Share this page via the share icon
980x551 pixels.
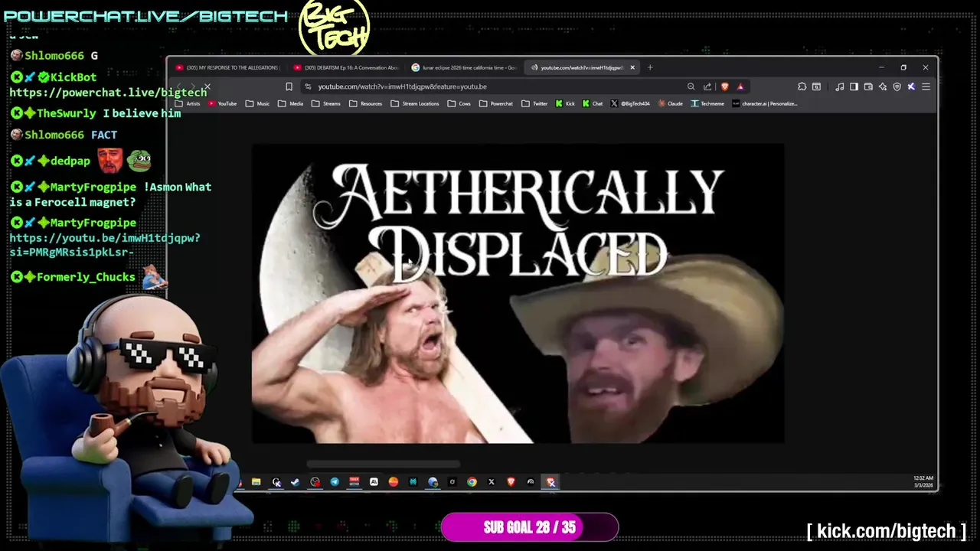707,86
